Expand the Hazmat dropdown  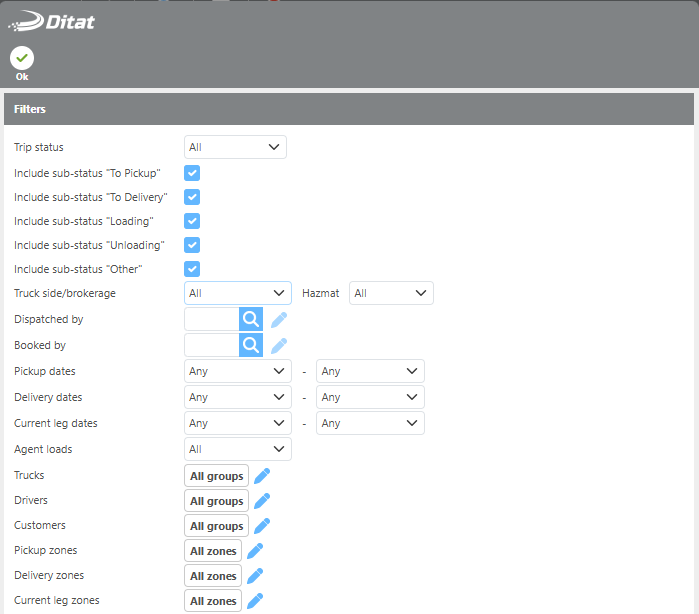pyautogui.click(x=390, y=293)
